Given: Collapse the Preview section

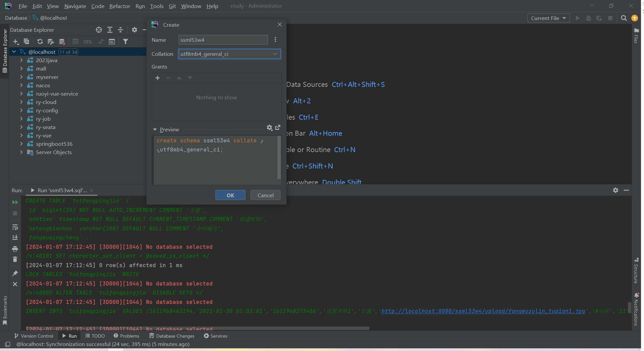Looking at the screenshot, I should pyautogui.click(x=155, y=129).
